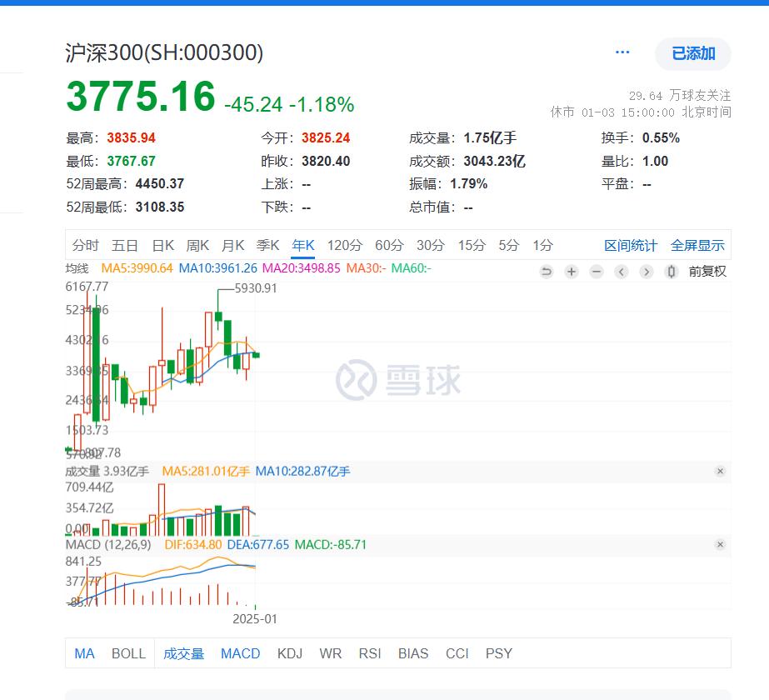Click 全屏显示 to view fullscreen
Screen dimensions: 769x700
(697, 245)
